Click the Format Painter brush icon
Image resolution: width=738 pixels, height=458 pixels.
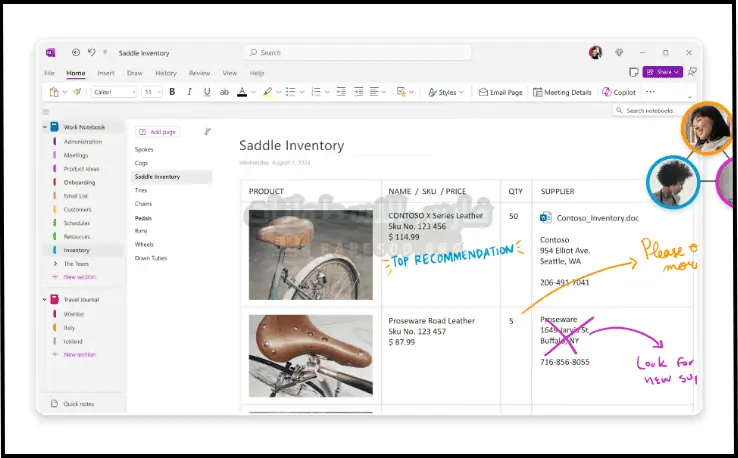point(77,92)
